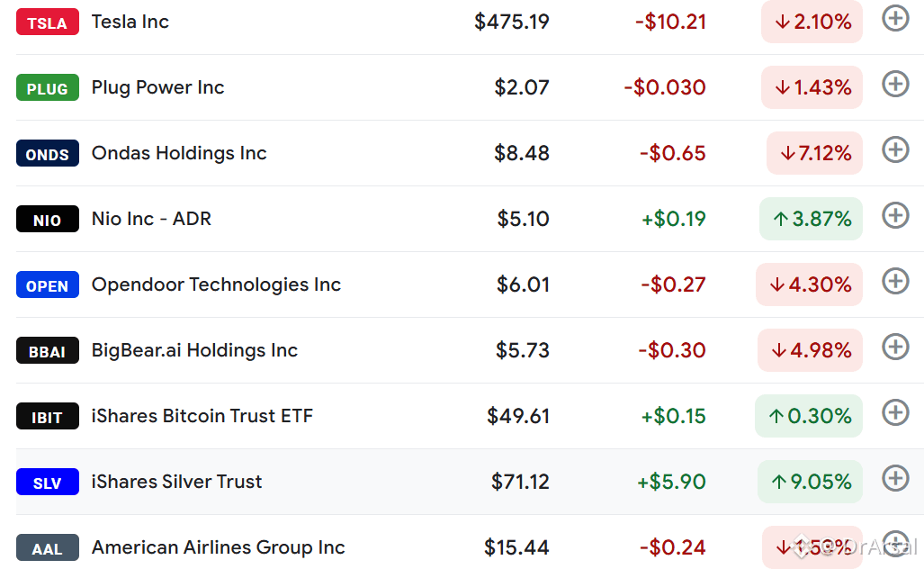Add Nio Inc - ADR to watchlist
The width and height of the screenshot is (924, 569).
[895, 215]
